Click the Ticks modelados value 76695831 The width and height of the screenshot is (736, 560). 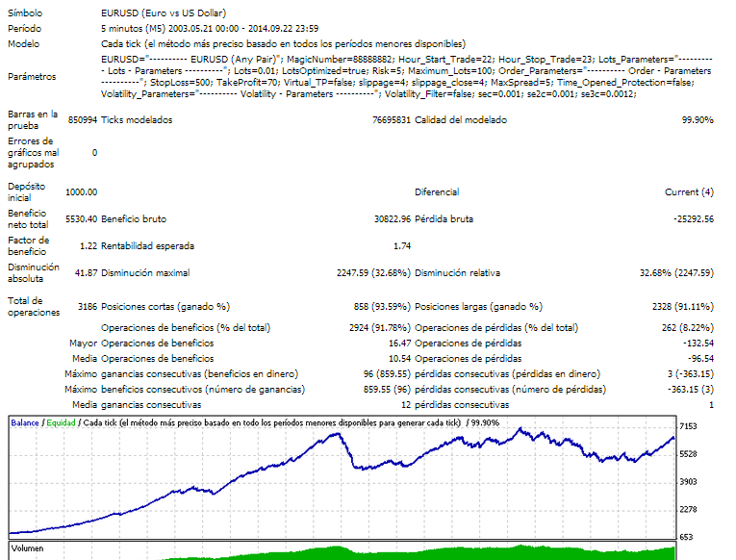click(x=391, y=120)
